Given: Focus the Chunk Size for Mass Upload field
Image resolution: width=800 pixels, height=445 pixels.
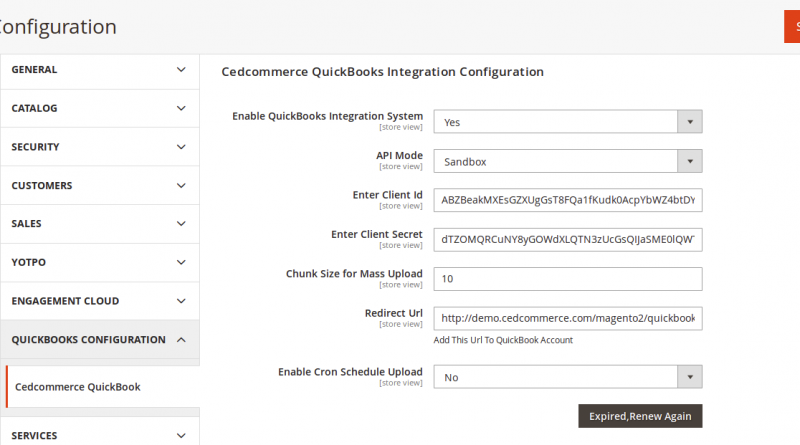Looking at the screenshot, I should pos(567,279).
